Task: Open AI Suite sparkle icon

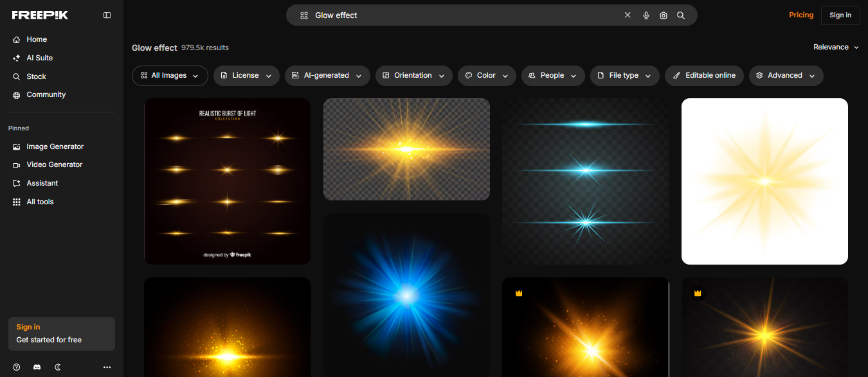Action: [x=17, y=58]
